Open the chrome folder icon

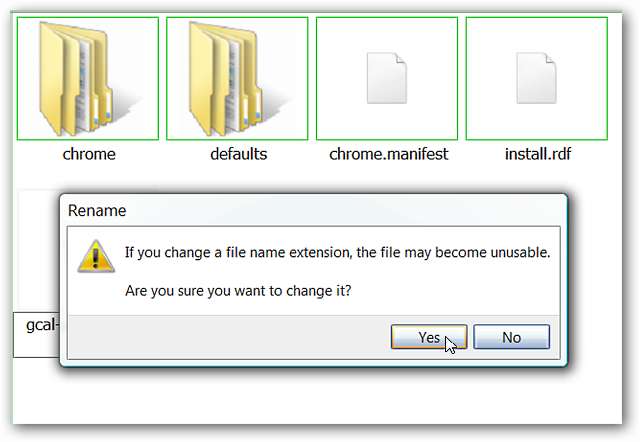[88, 78]
